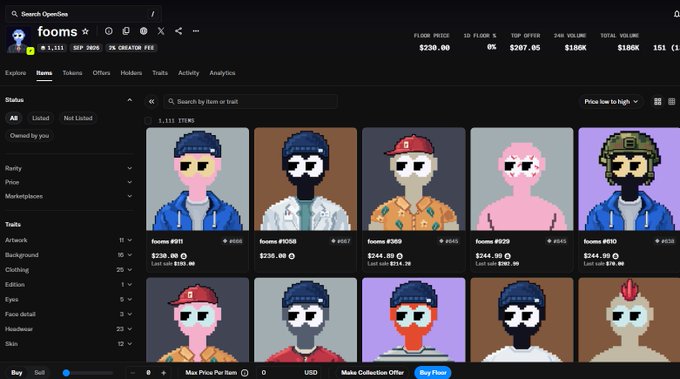
Task: Expand the Edition trait
Action: 69,284
